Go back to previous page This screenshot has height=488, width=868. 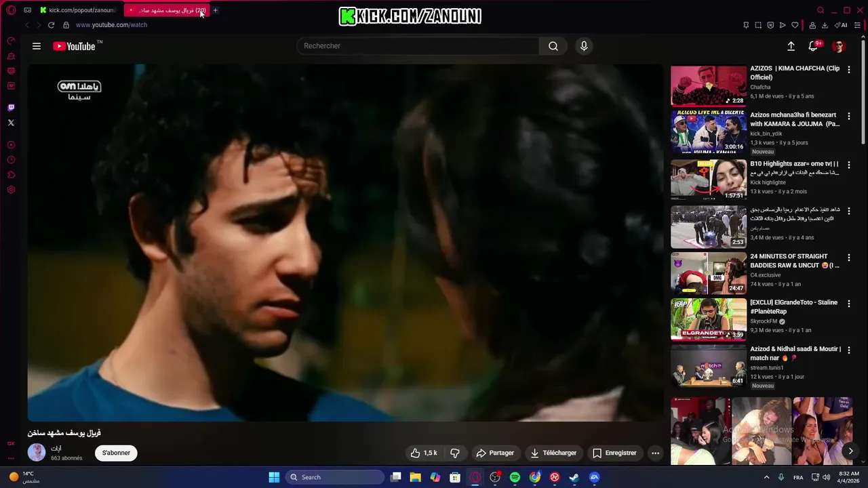click(x=27, y=25)
